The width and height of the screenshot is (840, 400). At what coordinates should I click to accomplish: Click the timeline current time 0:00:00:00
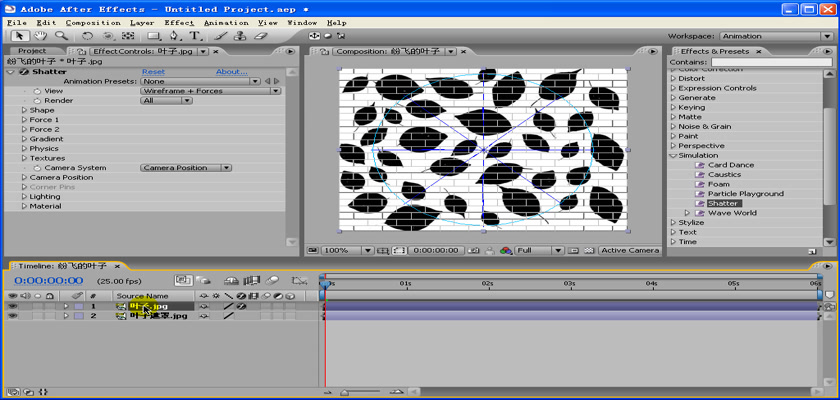click(x=48, y=281)
